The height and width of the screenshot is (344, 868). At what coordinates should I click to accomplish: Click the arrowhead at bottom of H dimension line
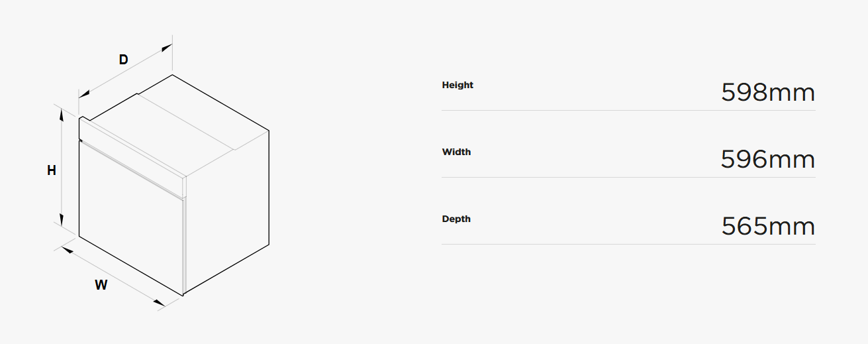pos(62,220)
